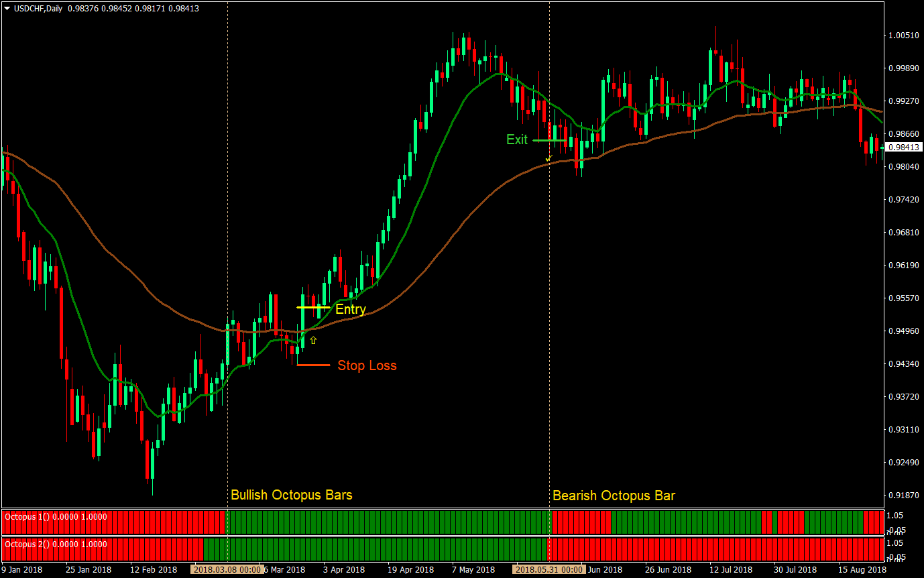Click the 2018.05.31 00:00 date marker
Screen dimensions: 924x578
pyautogui.click(x=548, y=569)
